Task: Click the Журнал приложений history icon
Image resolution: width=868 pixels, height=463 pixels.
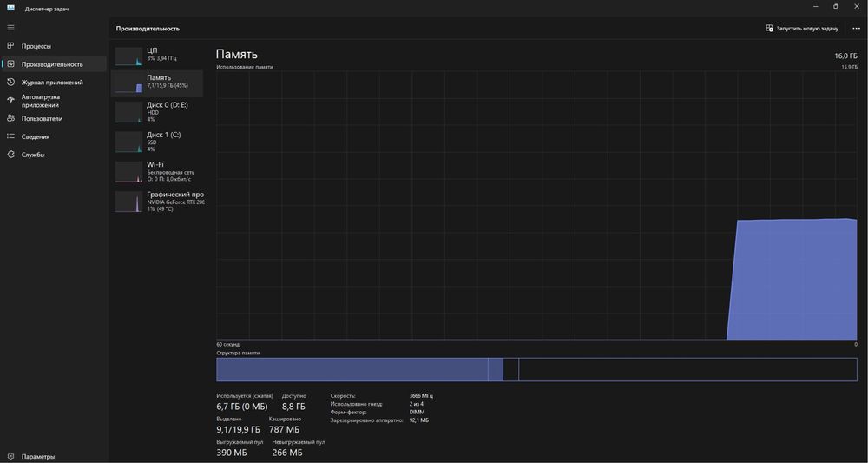Action: (10, 82)
